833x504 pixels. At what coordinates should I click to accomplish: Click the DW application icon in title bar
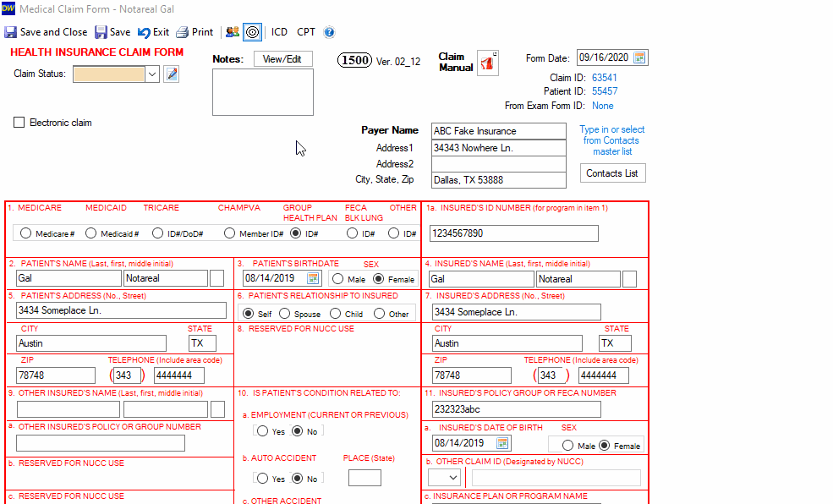coord(8,8)
